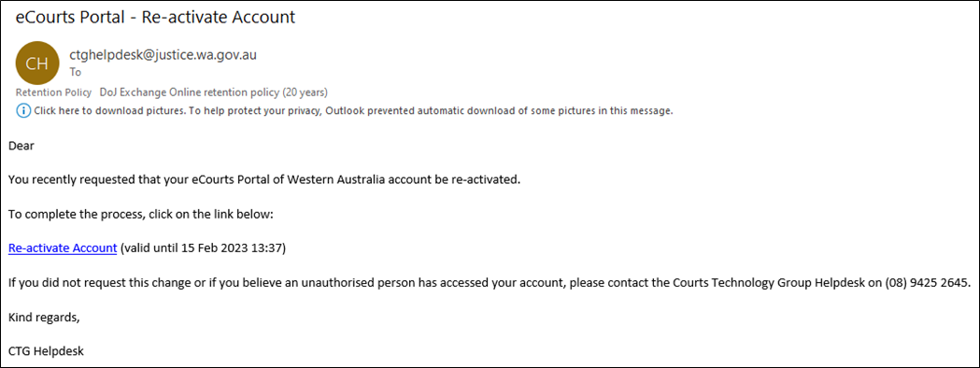Screen dimensions: 980x368
Task: Click the Dear greeting line
Action: click(x=21, y=147)
